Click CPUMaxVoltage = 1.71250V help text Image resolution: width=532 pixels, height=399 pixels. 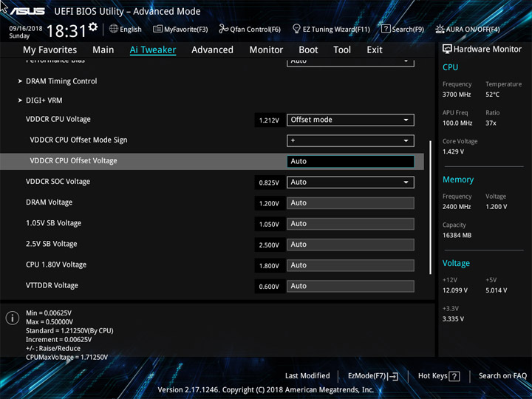(66, 357)
